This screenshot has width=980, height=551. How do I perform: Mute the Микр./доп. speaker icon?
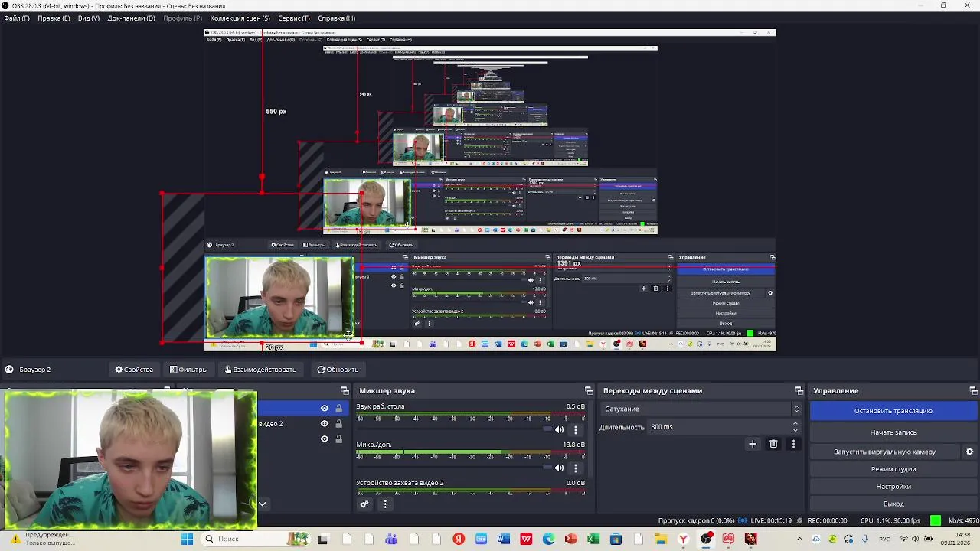559,468
